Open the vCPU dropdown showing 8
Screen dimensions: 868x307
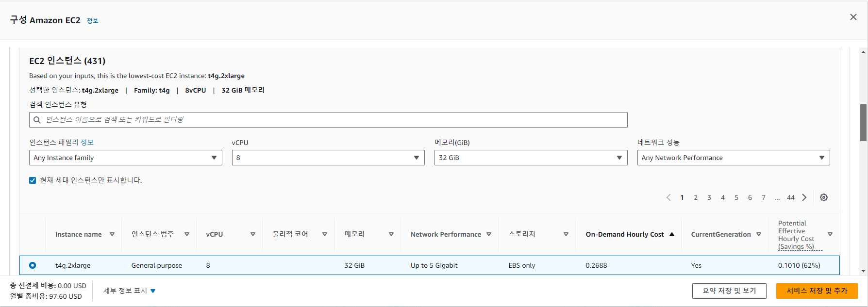click(x=328, y=158)
